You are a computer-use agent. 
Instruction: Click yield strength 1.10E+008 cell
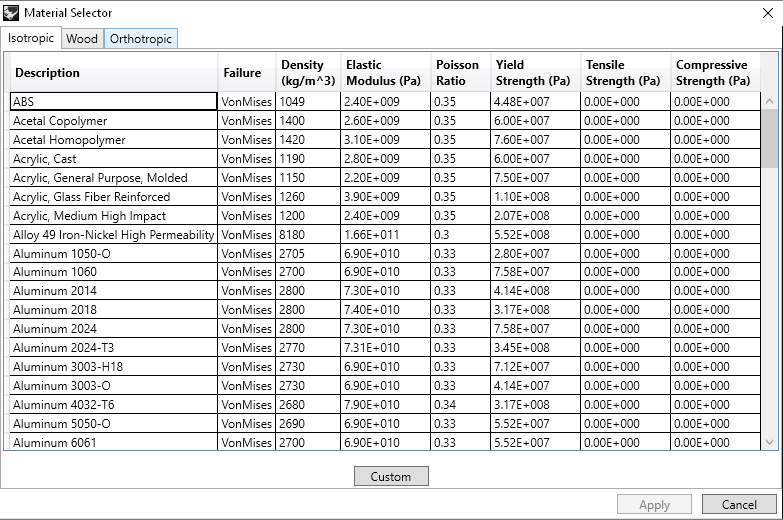coord(535,196)
